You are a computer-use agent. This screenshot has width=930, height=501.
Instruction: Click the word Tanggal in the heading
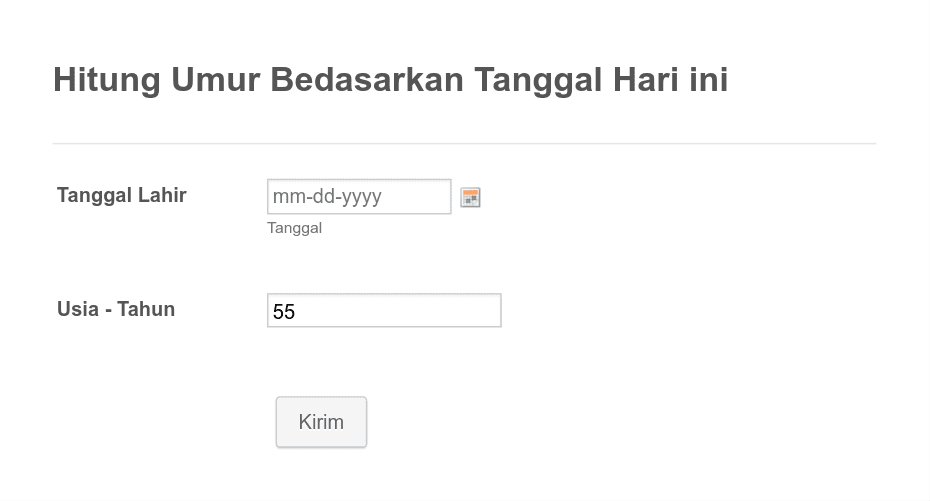pos(538,81)
